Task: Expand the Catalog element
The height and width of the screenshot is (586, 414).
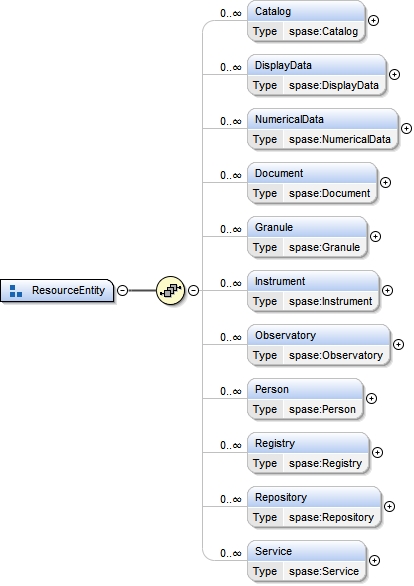Action: [x=373, y=21]
